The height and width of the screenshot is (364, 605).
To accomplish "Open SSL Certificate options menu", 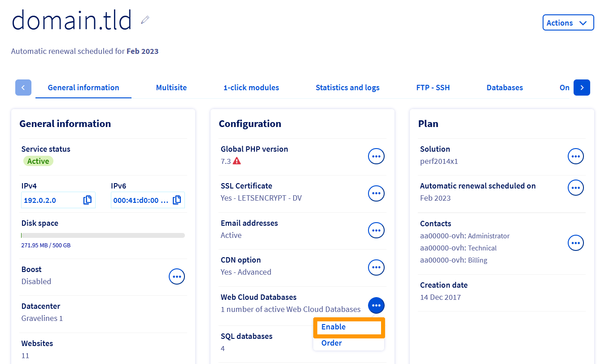I will coord(376,193).
